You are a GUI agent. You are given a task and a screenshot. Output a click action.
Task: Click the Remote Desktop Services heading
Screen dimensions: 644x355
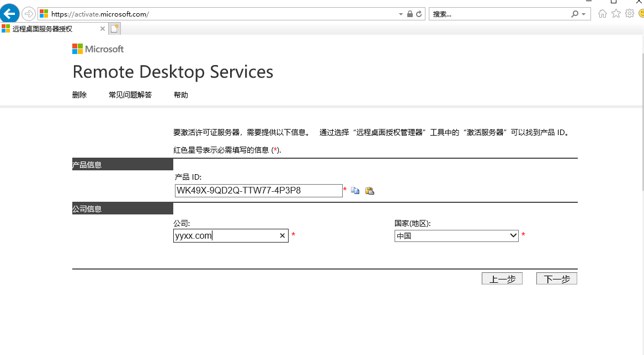coord(173,72)
